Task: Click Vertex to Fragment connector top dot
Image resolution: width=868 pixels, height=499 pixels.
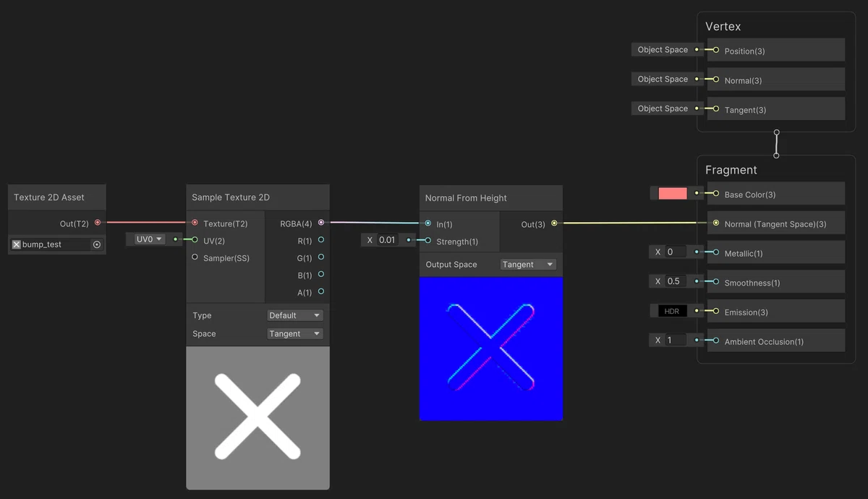Action: click(x=776, y=133)
